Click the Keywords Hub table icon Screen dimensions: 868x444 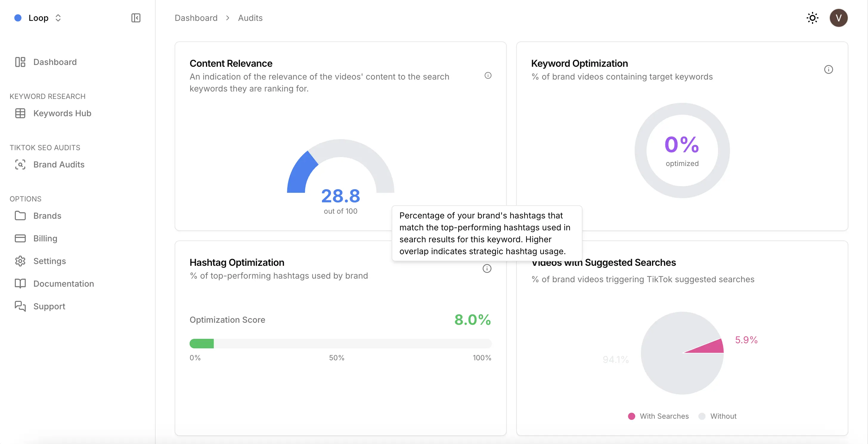coord(20,113)
